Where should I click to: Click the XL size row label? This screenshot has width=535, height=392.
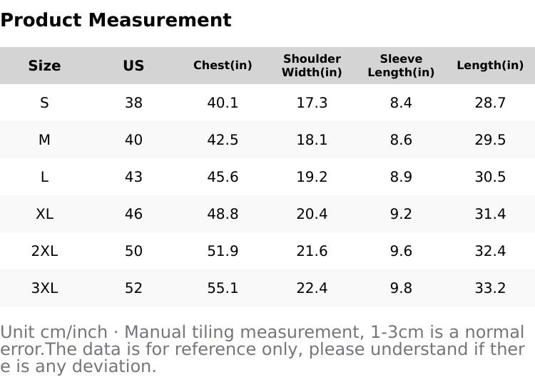point(44,214)
